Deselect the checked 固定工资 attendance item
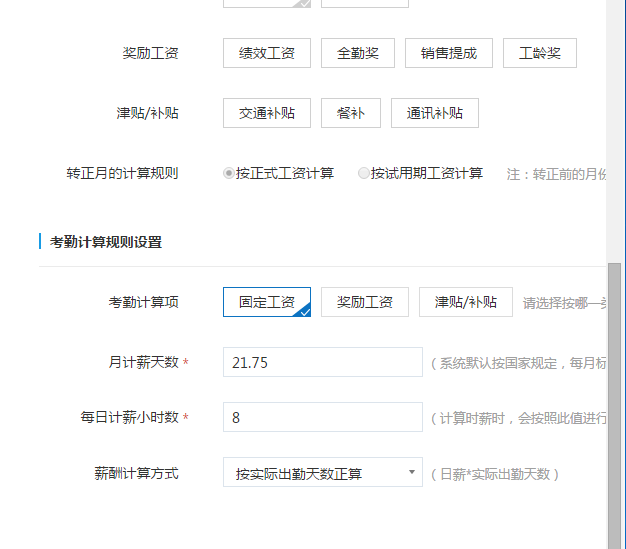Screen dimensions: 626x549 pyautogui.click(x=267, y=302)
